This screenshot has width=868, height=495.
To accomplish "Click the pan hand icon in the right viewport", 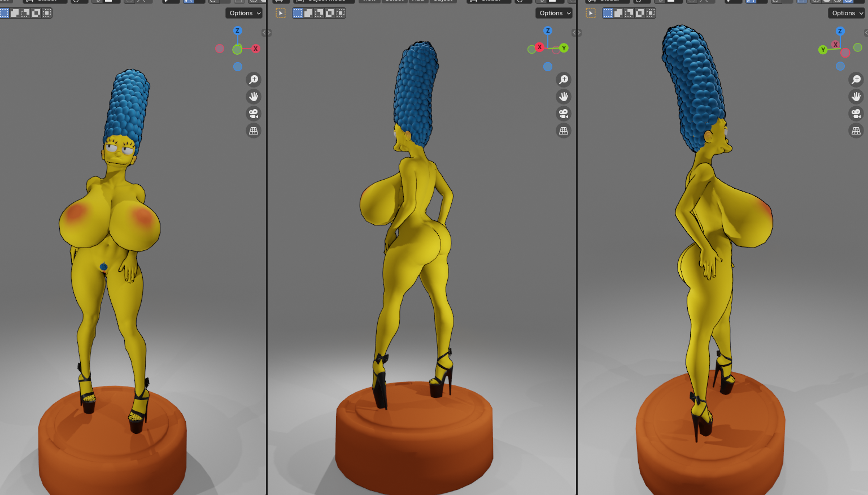I will tap(856, 97).
